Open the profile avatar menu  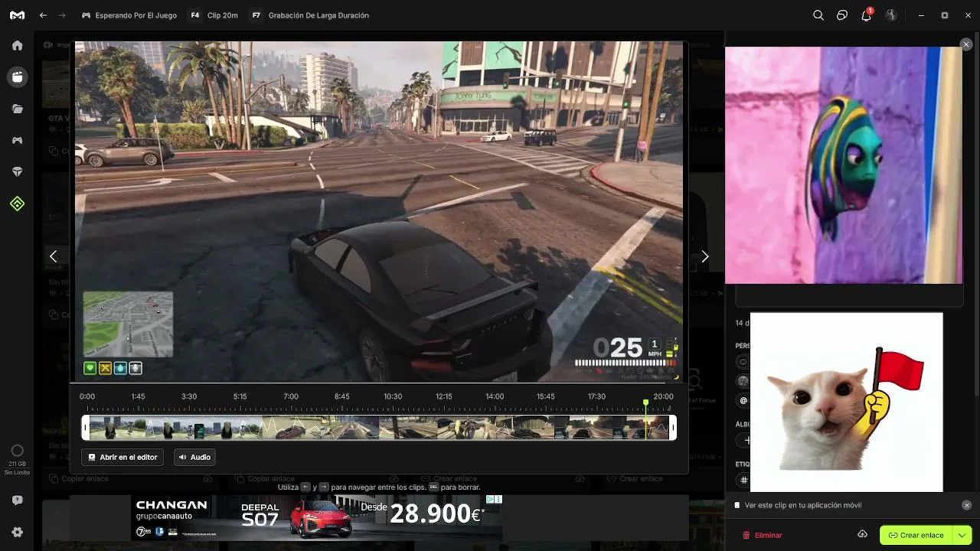pyautogui.click(x=890, y=15)
